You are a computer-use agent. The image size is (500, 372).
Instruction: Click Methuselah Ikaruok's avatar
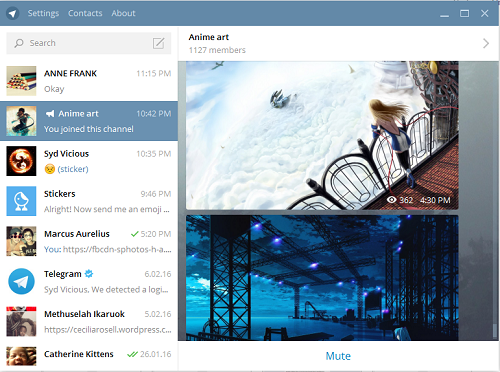coord(21,321)
